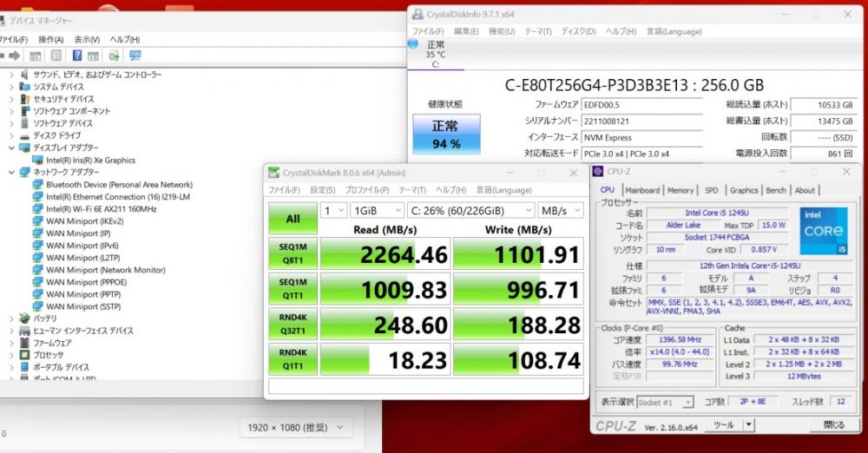Image resolution: width=868 pixels, height=453 pixels.
Task: Switch to the SPD tab in CPU-Z
Action: (x=712, y=190)
